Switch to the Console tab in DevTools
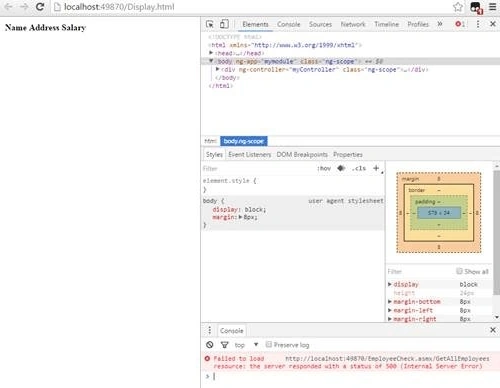The height and width of the screenshot is (388, 500). 289,24
